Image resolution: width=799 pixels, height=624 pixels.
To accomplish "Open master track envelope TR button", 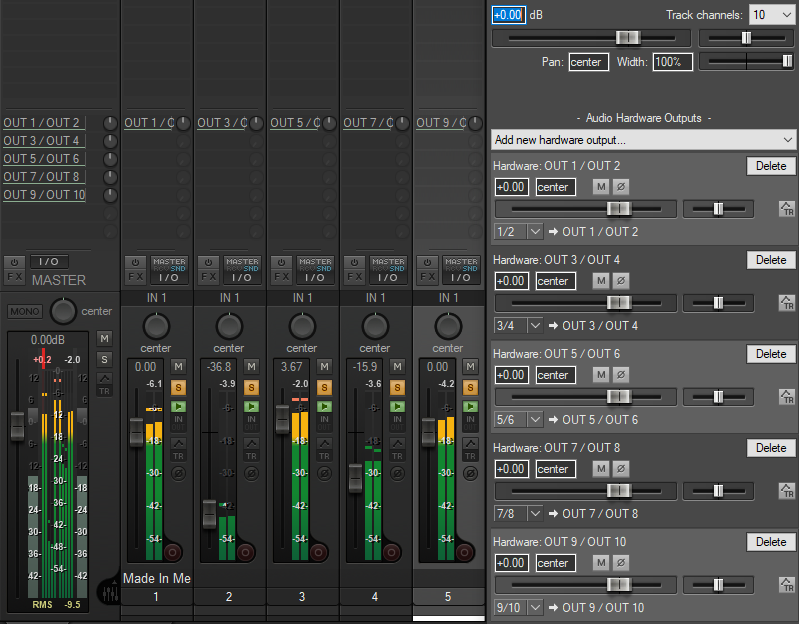I will [x=104, y=385].
